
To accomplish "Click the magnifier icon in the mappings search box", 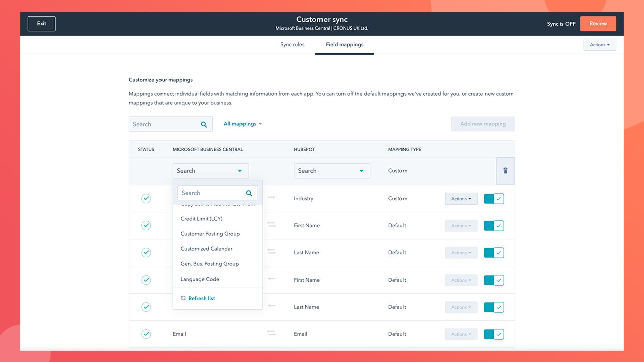I will coord(204,124).
